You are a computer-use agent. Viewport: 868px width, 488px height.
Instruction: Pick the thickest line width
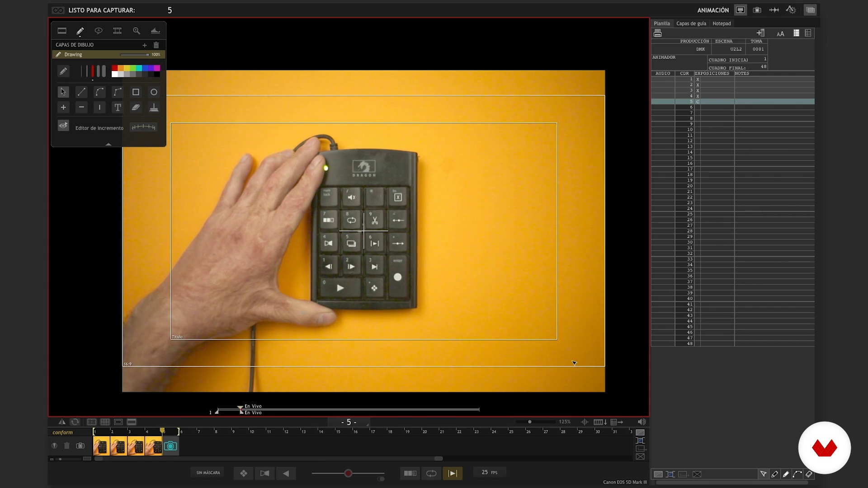pos(104,71)
